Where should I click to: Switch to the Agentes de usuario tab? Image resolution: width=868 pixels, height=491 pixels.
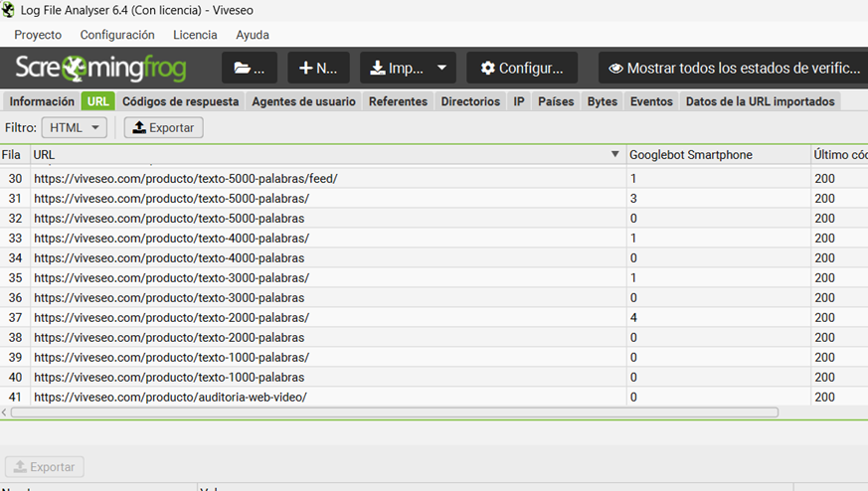(303, 101)
